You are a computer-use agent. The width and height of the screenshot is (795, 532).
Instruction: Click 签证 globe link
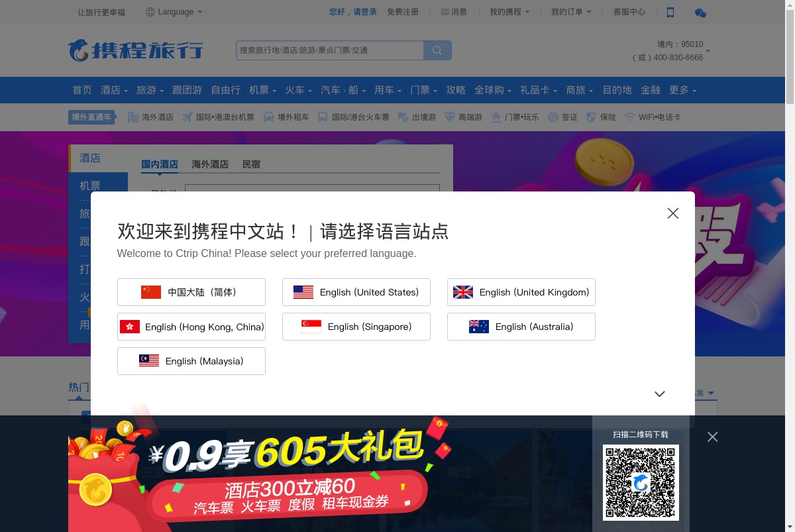point(562,117)
